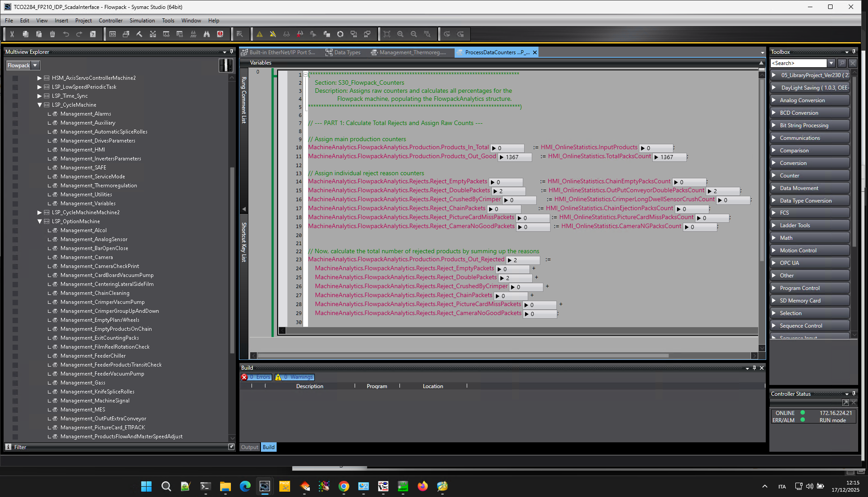Click the Toolbox search input field
The image size is (868, 497).
798,63
